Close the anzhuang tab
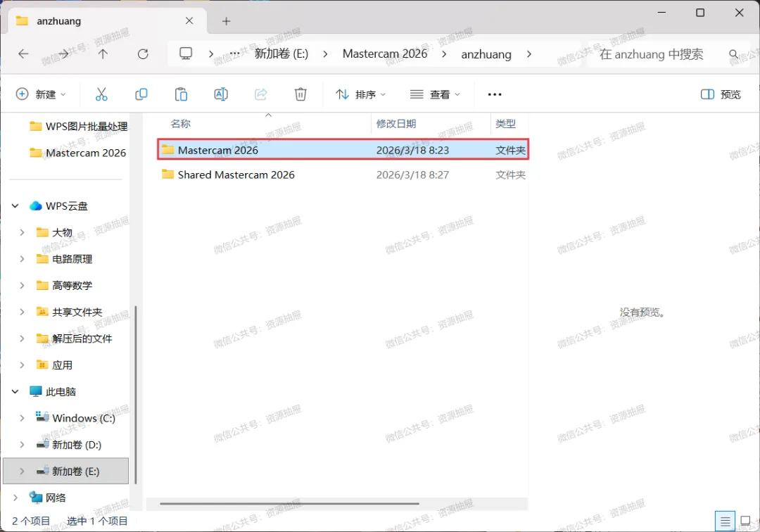The image size is (760, 532). (x=189, y=21)
